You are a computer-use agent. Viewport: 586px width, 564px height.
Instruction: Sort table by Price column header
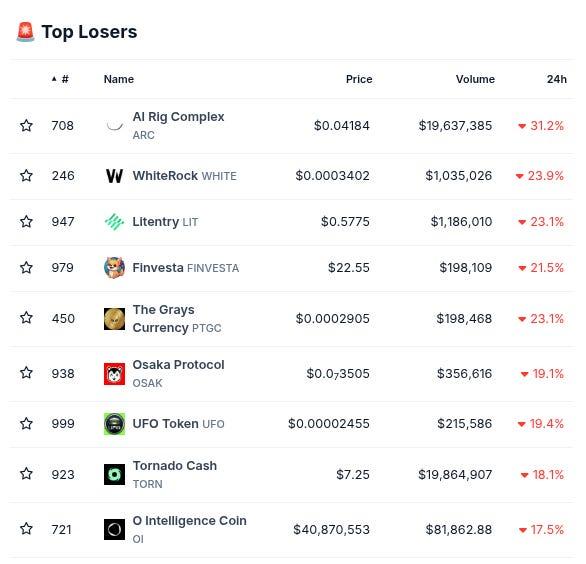(359, 79)
